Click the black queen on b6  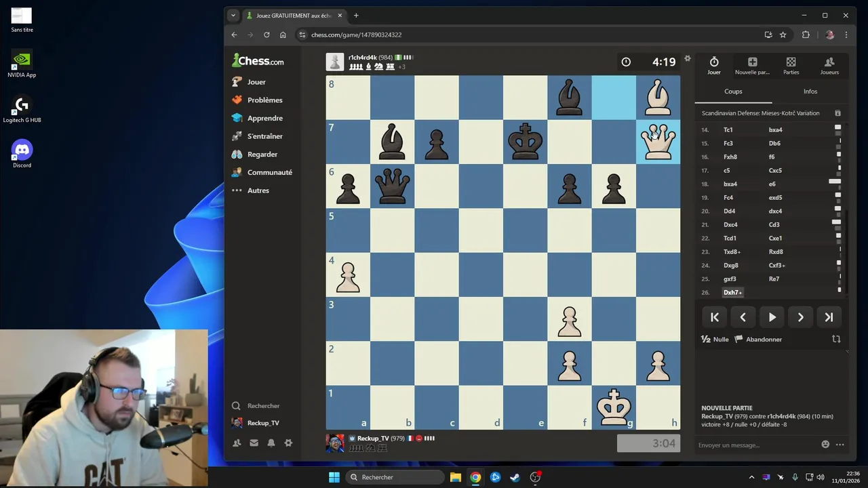point(392,186)
